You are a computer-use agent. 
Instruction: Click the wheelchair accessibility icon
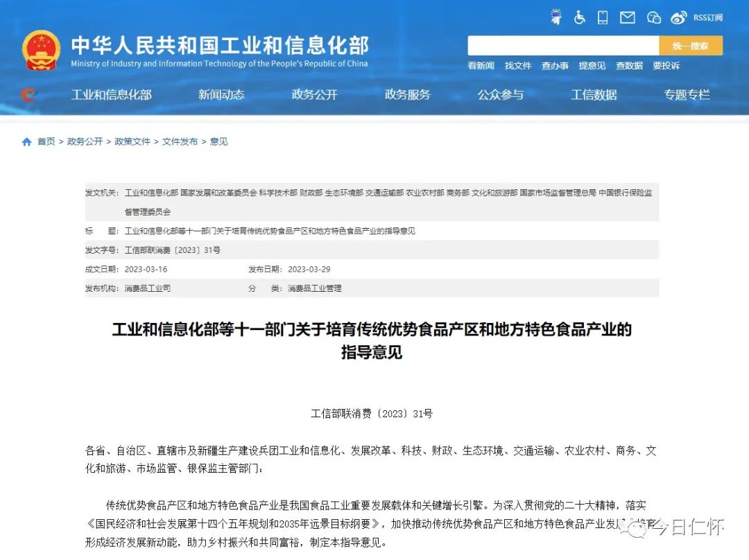click(x=579, y=17)
